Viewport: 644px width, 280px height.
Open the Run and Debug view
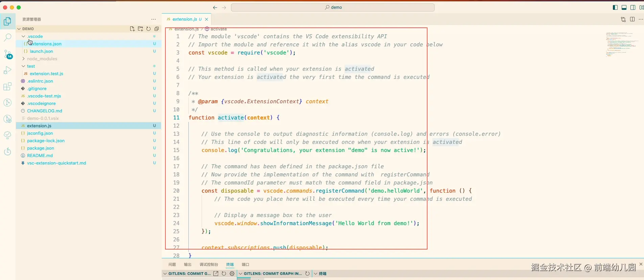click(7, 70)
